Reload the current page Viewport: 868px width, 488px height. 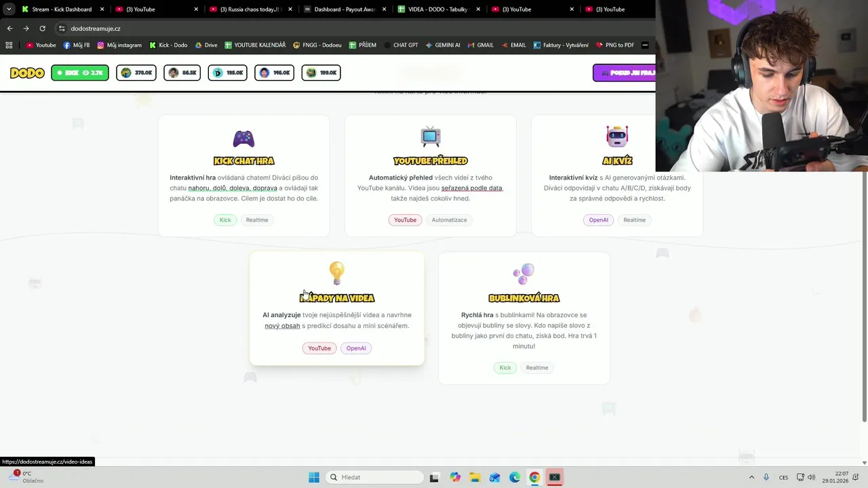coord(42,28)
